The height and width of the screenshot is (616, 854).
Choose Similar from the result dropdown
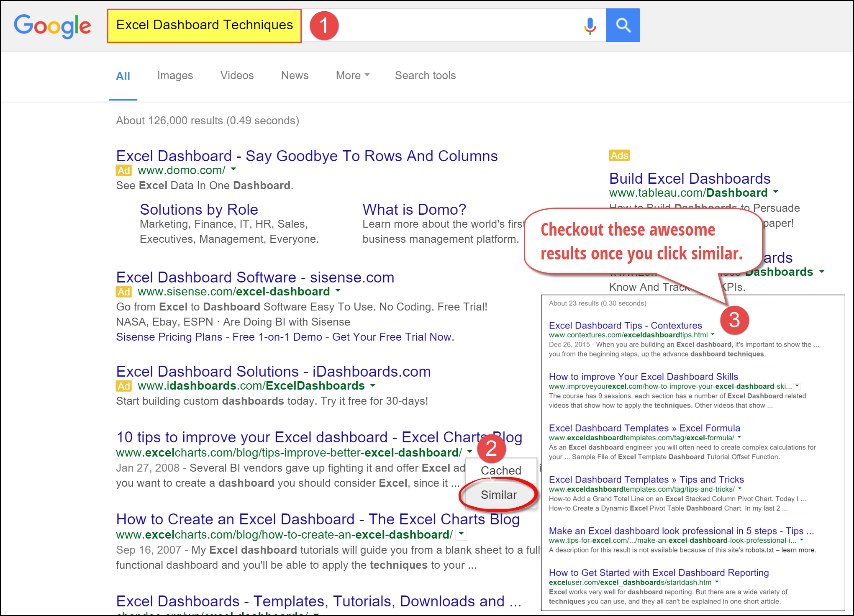pos(499,495)
